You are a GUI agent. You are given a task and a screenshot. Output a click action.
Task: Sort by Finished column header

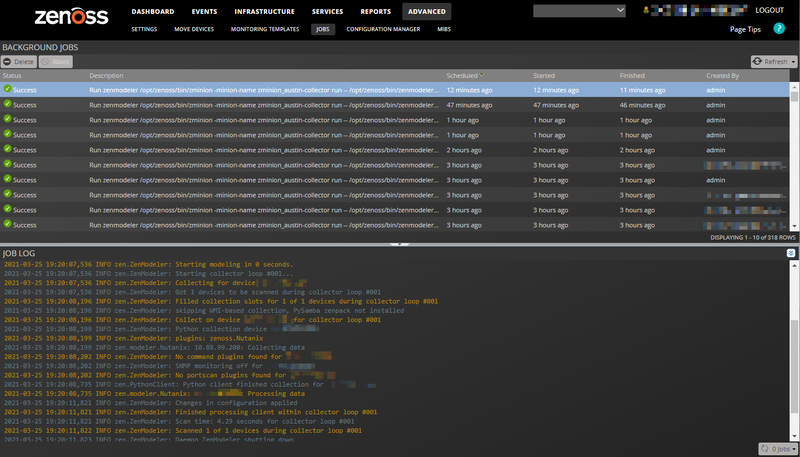632,75
